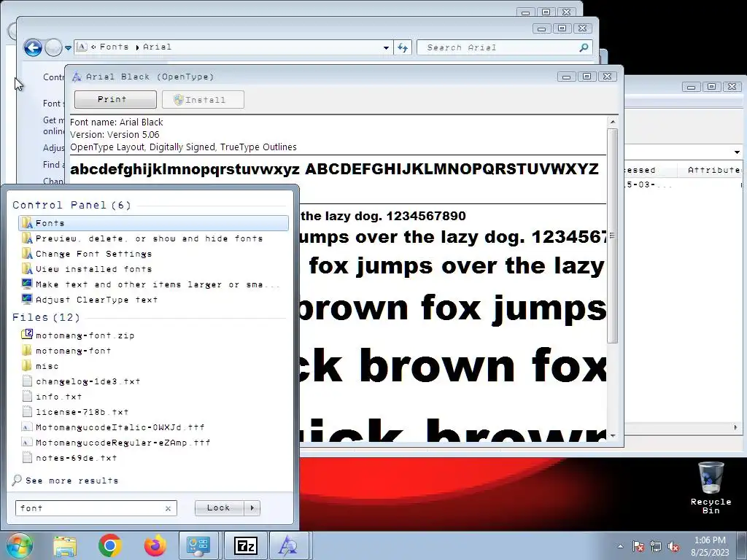The image size is (747, 560).
Task: Click the font viewer vertical scrollbar thumb
Action: [x=613, y=236]
